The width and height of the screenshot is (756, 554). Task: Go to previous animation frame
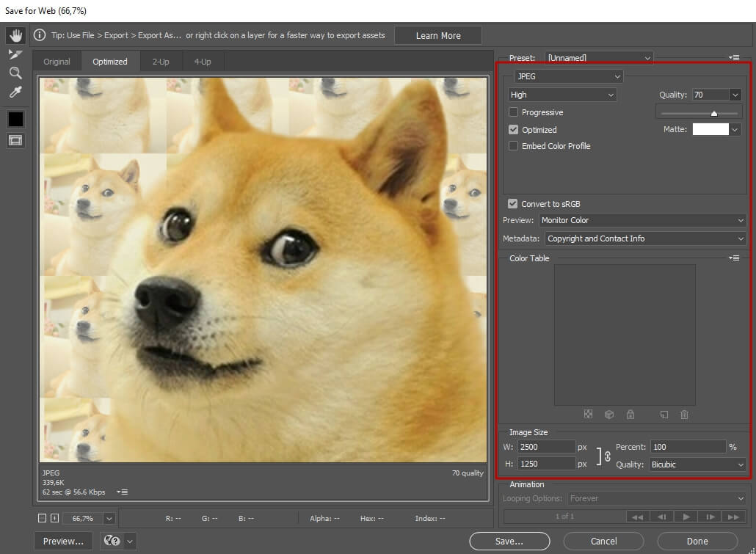pyautogui.click(x=661, y=517)
